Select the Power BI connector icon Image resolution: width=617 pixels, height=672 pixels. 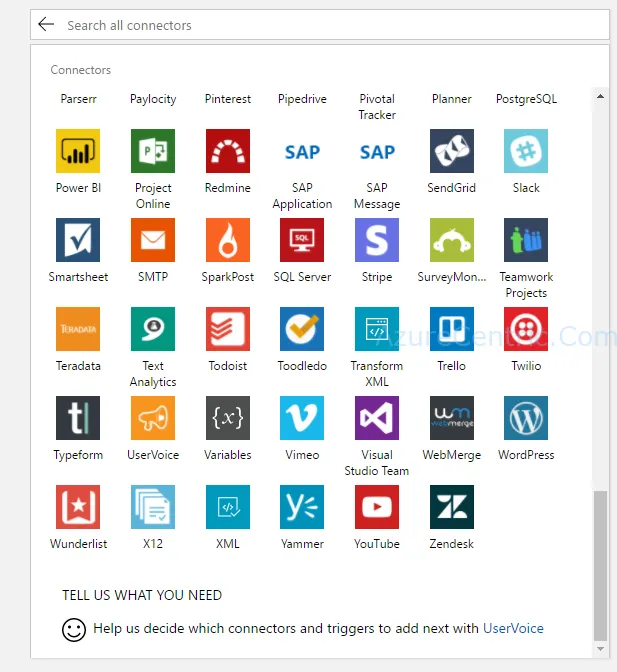click(x=78, y=151)
